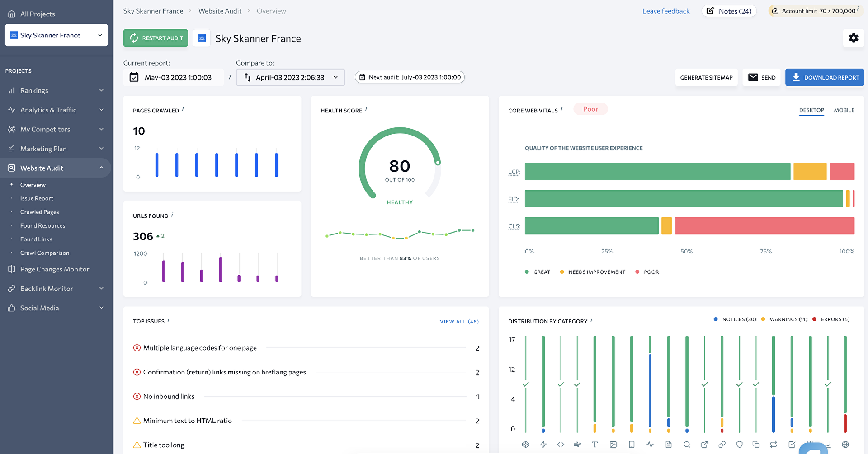Click green LCP great bar segment
Screen dimensions: 868x454
tap(657, 172)
